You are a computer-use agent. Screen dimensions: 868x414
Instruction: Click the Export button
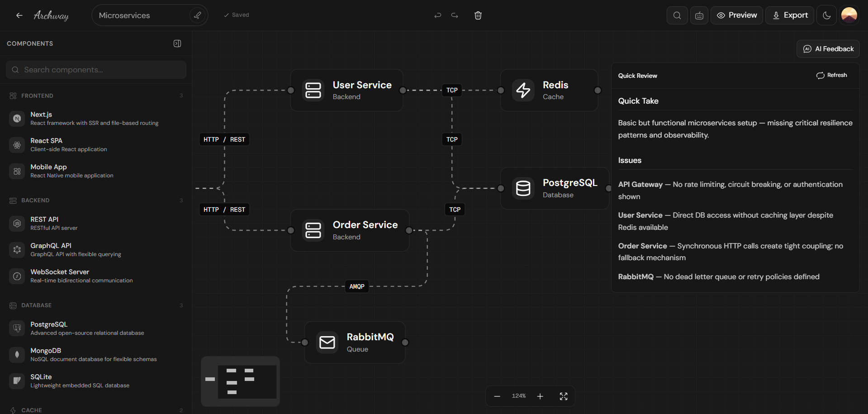(789, 15)
